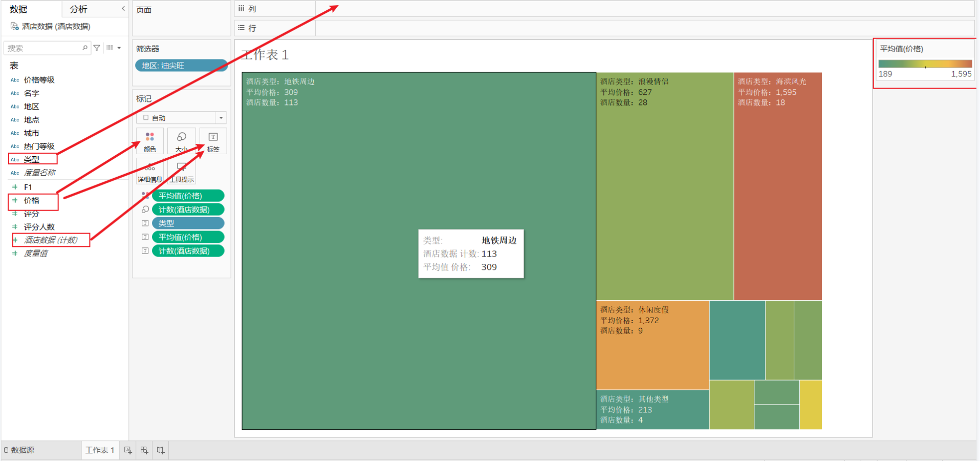Select the 名字 field
The width and height of the screenshot is (980, 461).
pyautogui.click(x=31, y=93)
